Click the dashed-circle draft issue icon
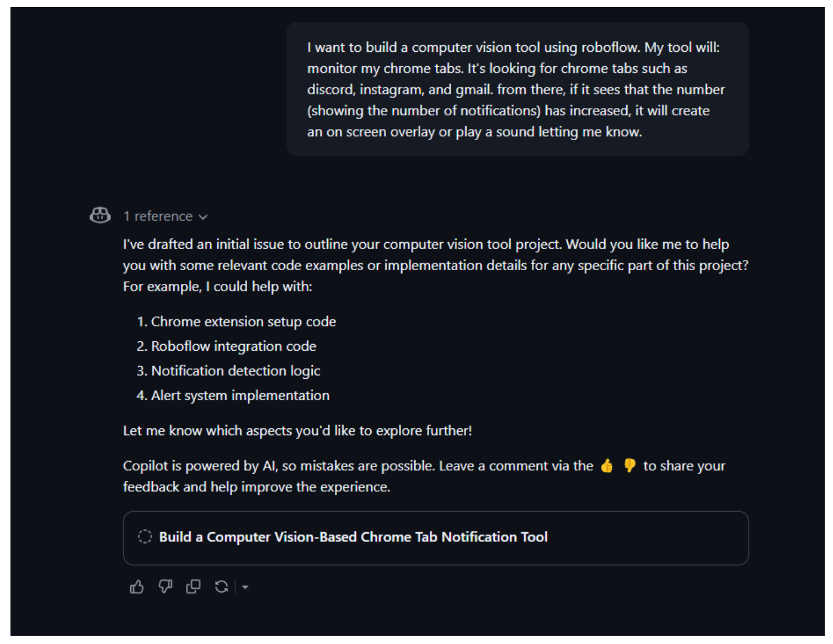833x644 pixels. point(145,536)
